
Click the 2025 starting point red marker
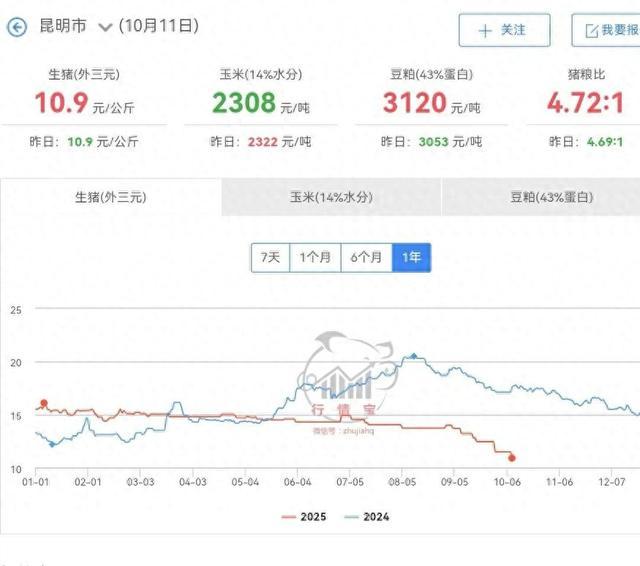pos(44,403)
